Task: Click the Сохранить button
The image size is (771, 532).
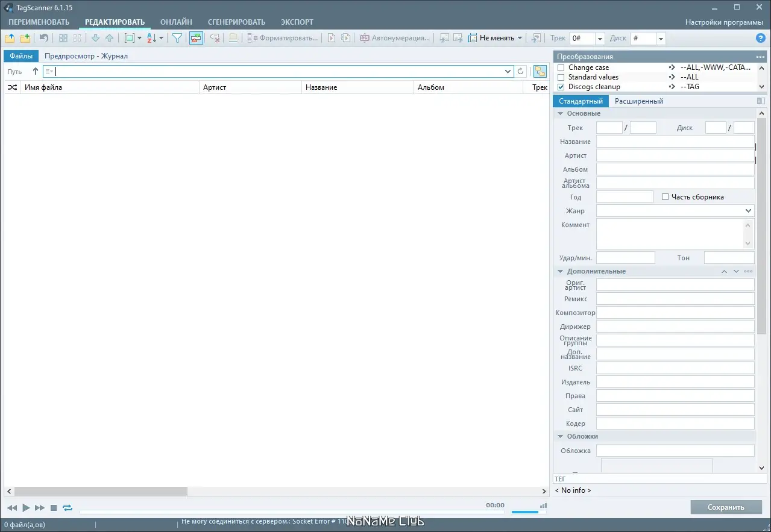Action: [x=726, y=507]
